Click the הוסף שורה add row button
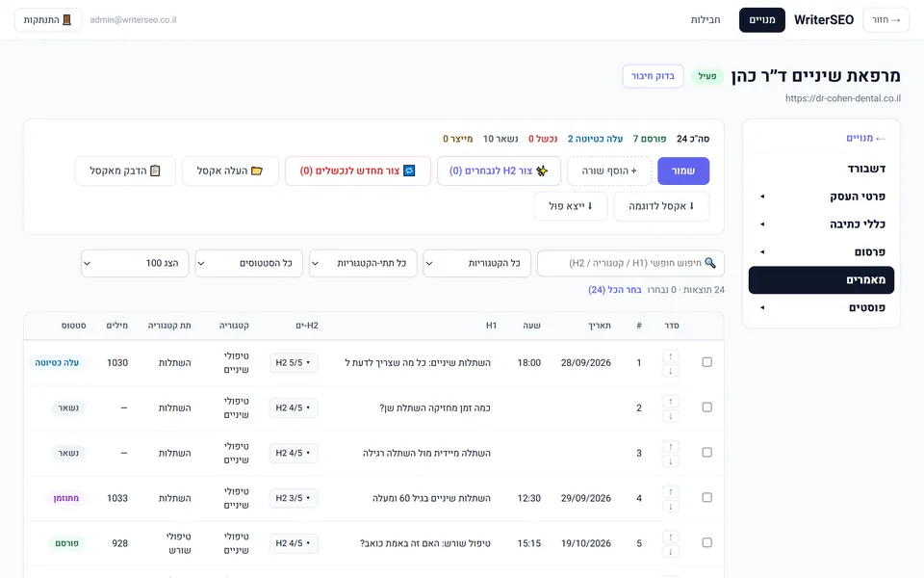Image resolution: width=924 pixels, height=578 pixels. (x=609, y=171)
